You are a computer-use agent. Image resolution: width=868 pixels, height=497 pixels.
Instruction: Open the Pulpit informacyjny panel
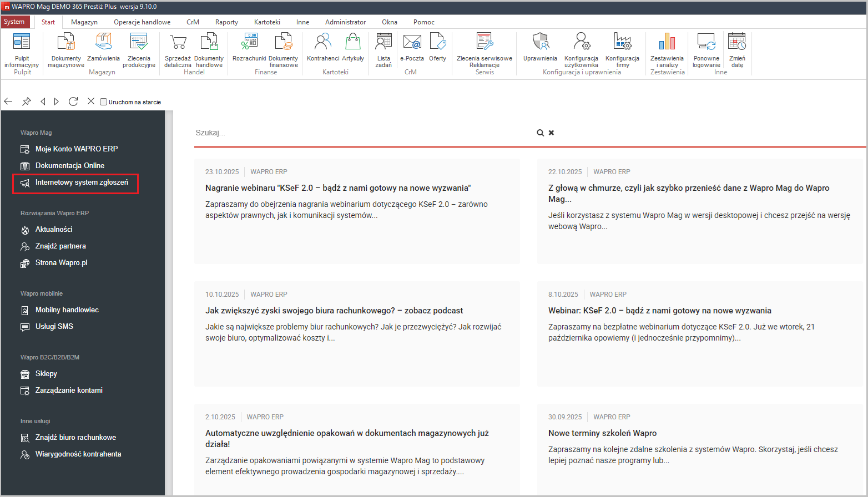tap(22, 50)
